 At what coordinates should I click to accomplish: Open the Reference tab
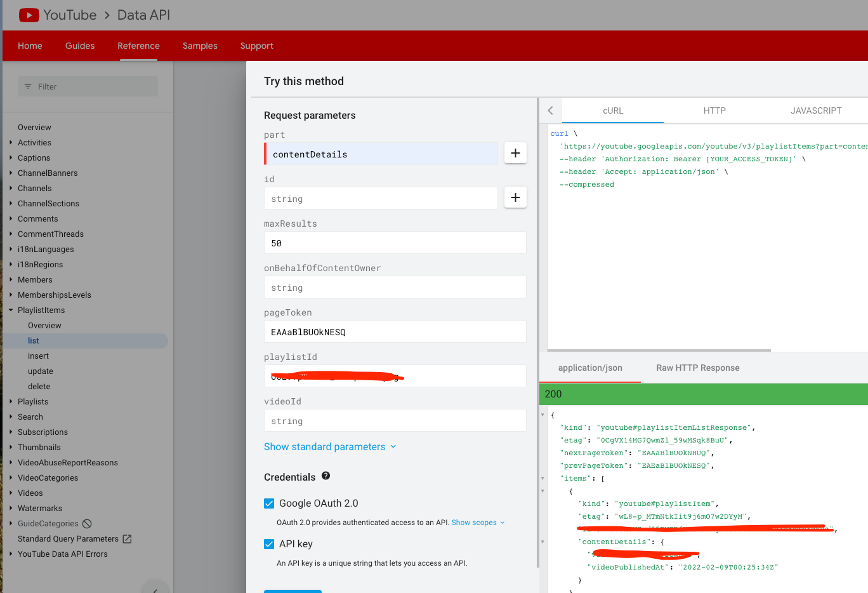click(138, 46)
